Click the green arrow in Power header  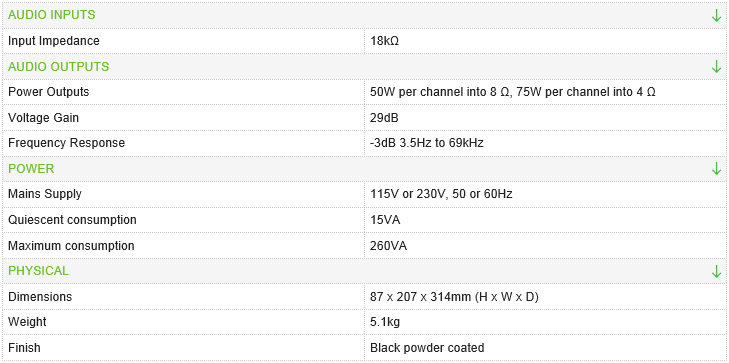[716, 168]
